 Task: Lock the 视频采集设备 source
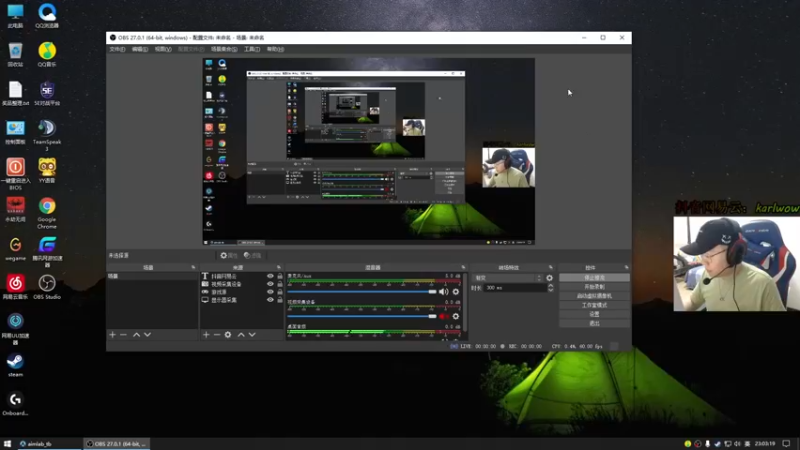(x=280, y=284)
